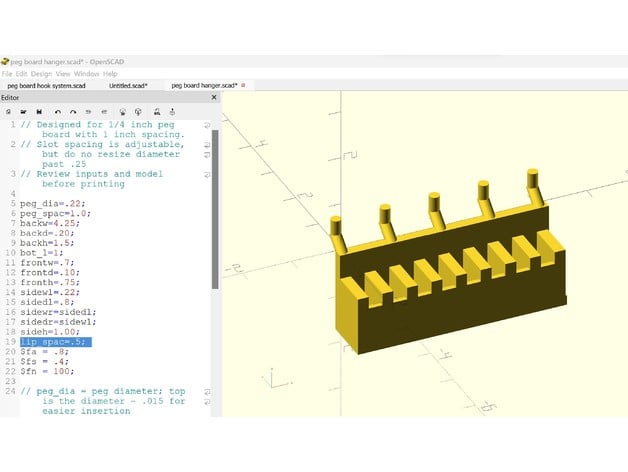Click the New file icon in editor toolbar

click(8, 112)
